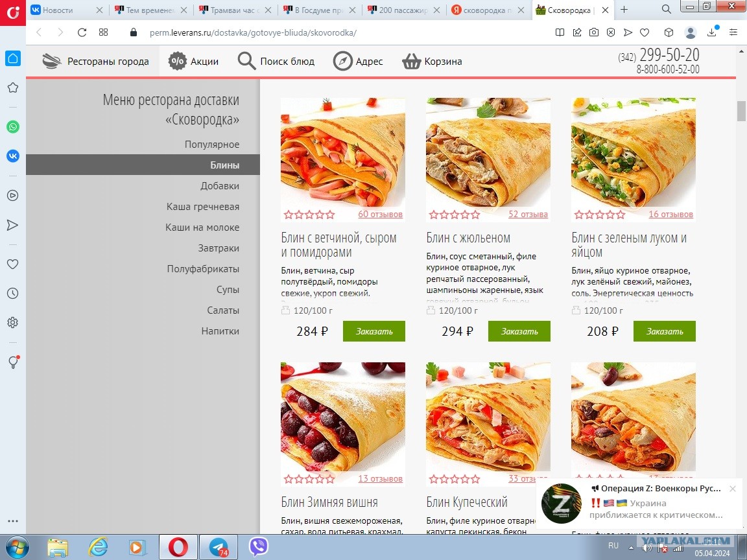
Task: Open VK messenger in Opera sidebar
Action: (x=13, y=156)
